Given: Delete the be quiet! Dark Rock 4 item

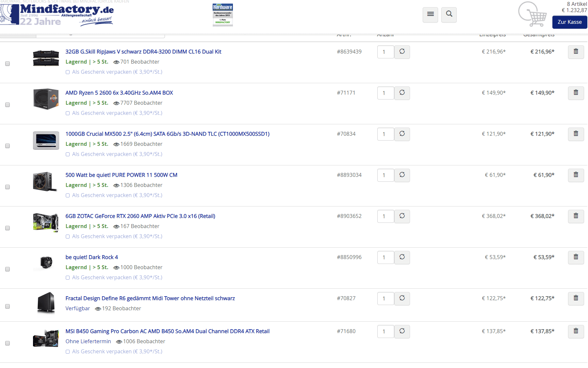Looking at the screenshot, I should 576,257.
